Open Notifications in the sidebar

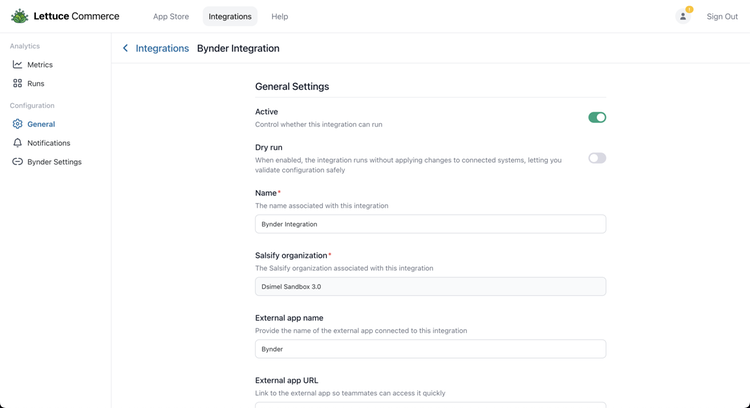click(48, 143)
